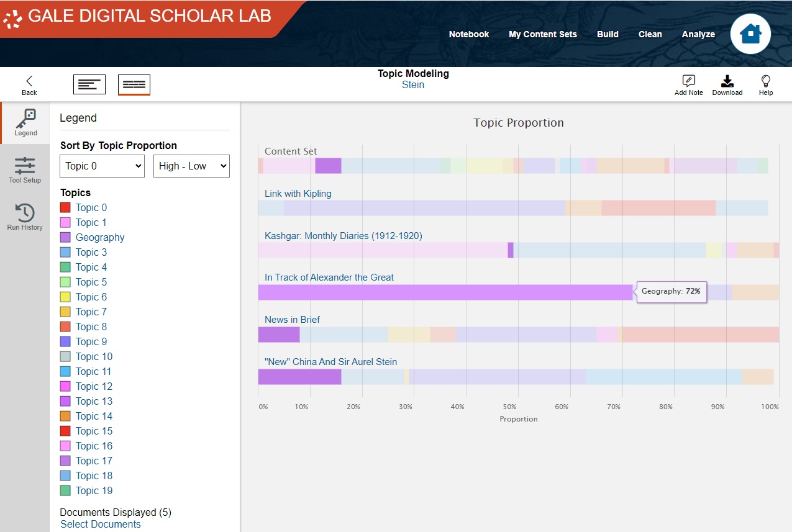Image resolution: width=792 pixels, height=532 pixels.
Task: Select Topic 12 in legend
Action: (x=94, y=386)
